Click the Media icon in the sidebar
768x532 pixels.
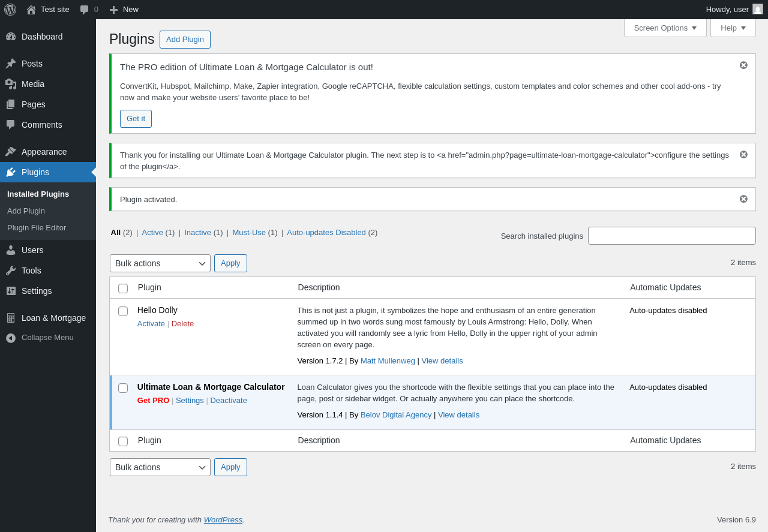tap(11, 84)
